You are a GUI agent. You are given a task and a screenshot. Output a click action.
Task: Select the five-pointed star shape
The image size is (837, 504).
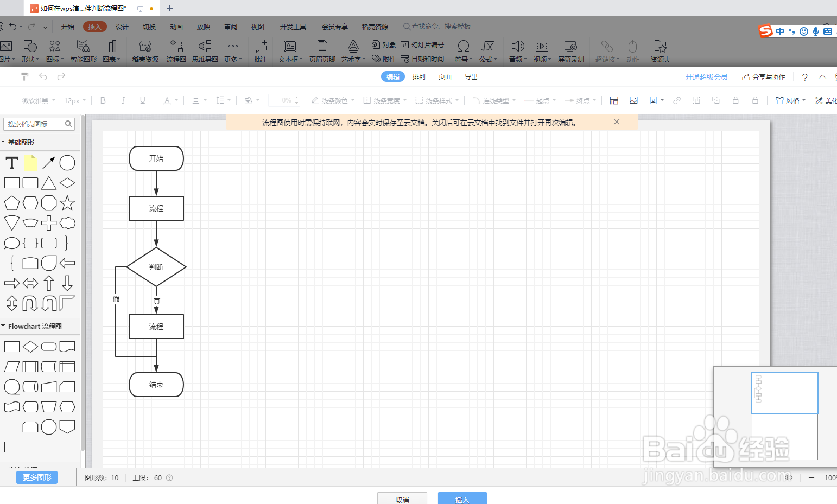(x=67, y=203)
